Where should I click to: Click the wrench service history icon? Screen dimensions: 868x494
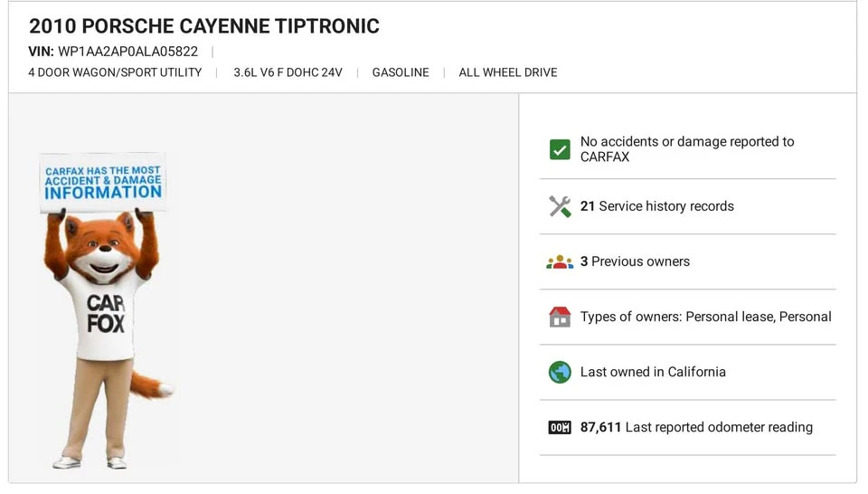coord(560,206)
